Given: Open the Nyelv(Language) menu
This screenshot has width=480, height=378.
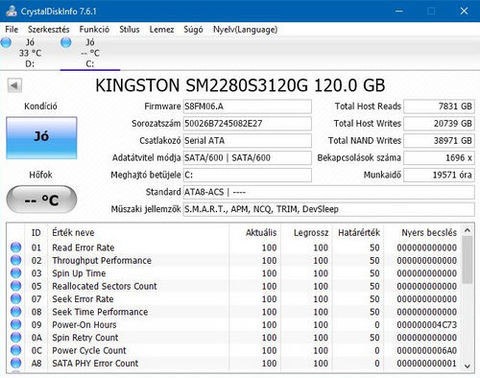Looking at the screenshot, I should pos(245,29).
